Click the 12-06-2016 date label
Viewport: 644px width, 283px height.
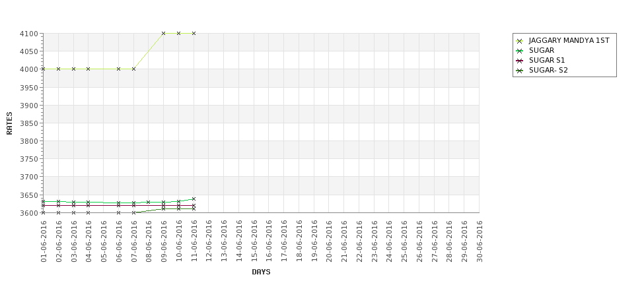click(209, 241)
